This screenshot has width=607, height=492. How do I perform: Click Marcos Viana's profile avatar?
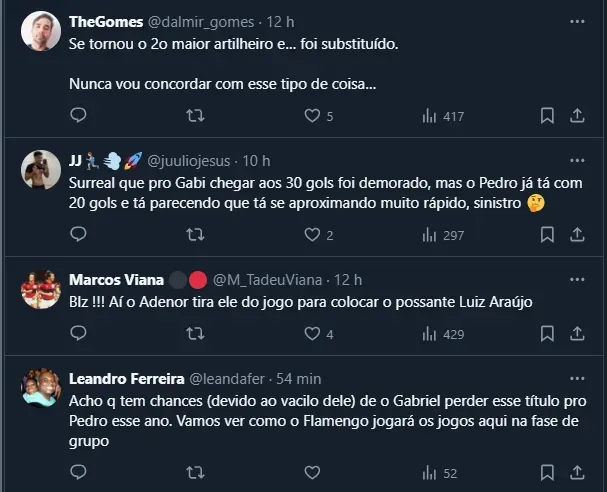click(x=40, y=290)
